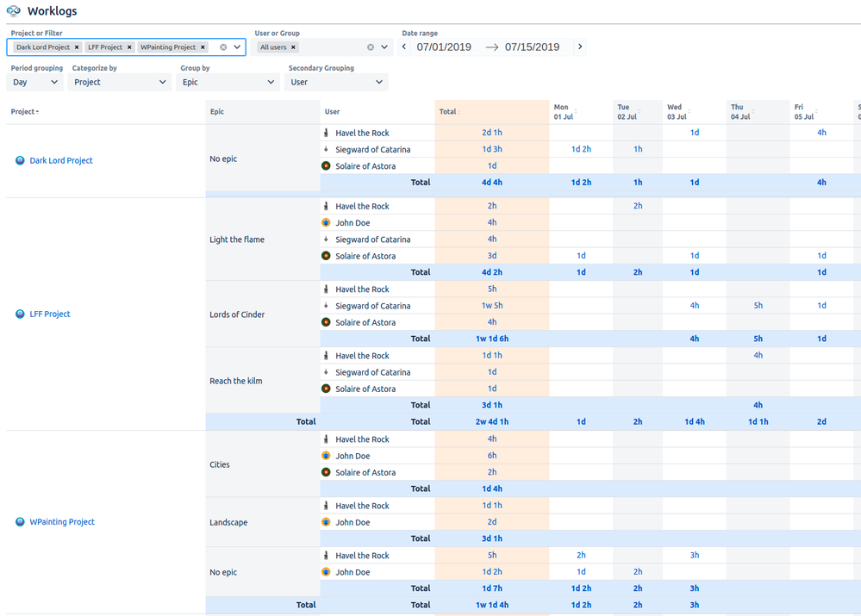Click the 07/01/2019 start date field
Image resolution: width=861 pixels, height=616 pixels.
[x=445, y=47]
